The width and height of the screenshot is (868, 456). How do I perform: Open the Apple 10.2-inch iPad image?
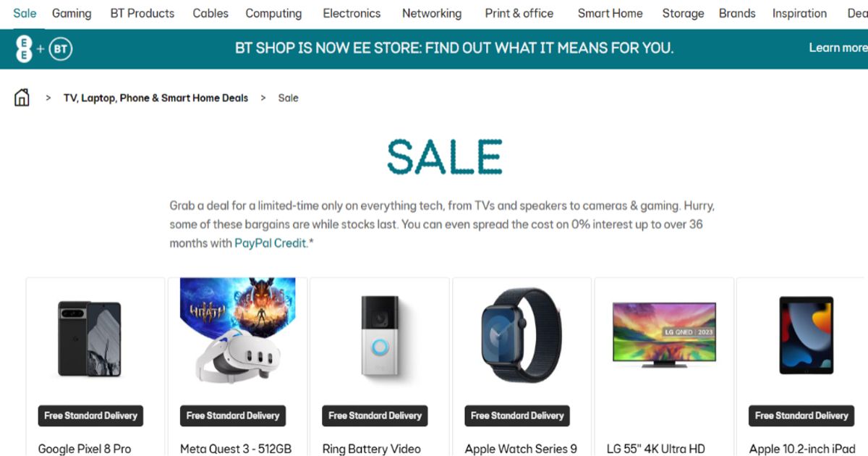coord(806,335)
